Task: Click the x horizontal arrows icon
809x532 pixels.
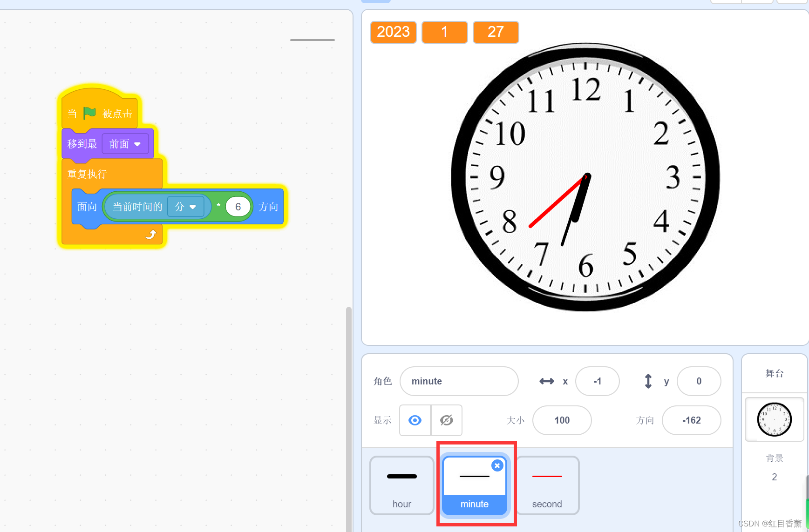Action: (547, 381)
